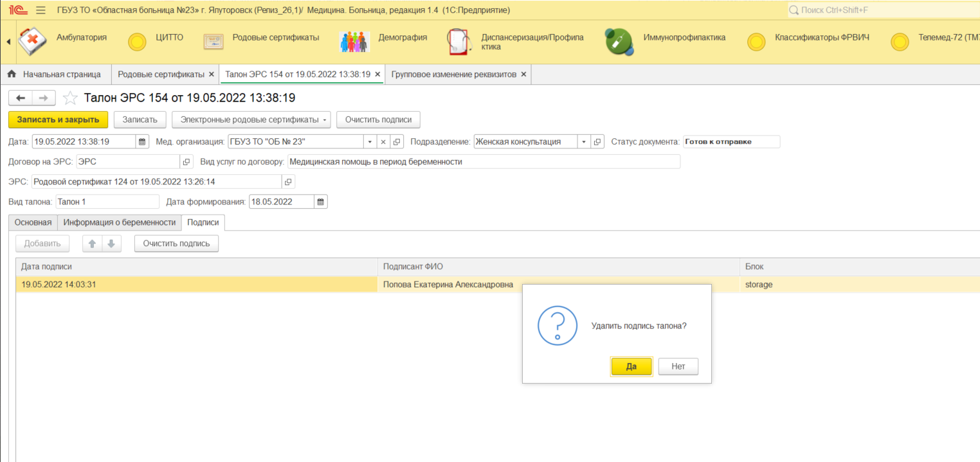The height and width of the screenshot is (462, 980).
Task: Click the calendar icon beside Дата field
Action: pos(142,142)
